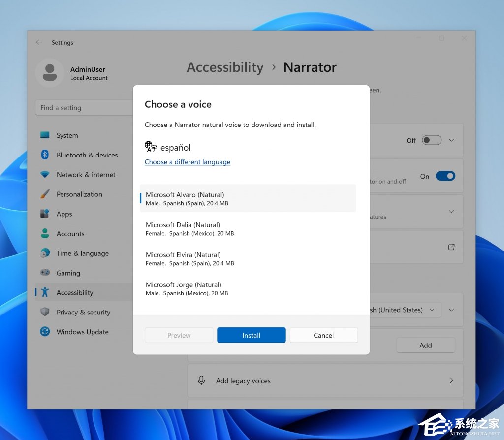Viewport: 504px width, 440px height.
Task: Click the Personalization brush icon
Action: click(45, 194)
